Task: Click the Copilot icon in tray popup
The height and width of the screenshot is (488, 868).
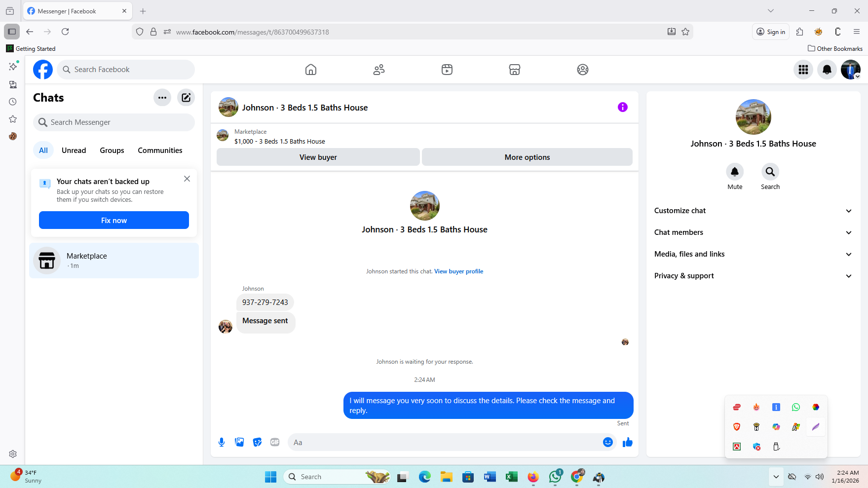Action: point(776,427)
